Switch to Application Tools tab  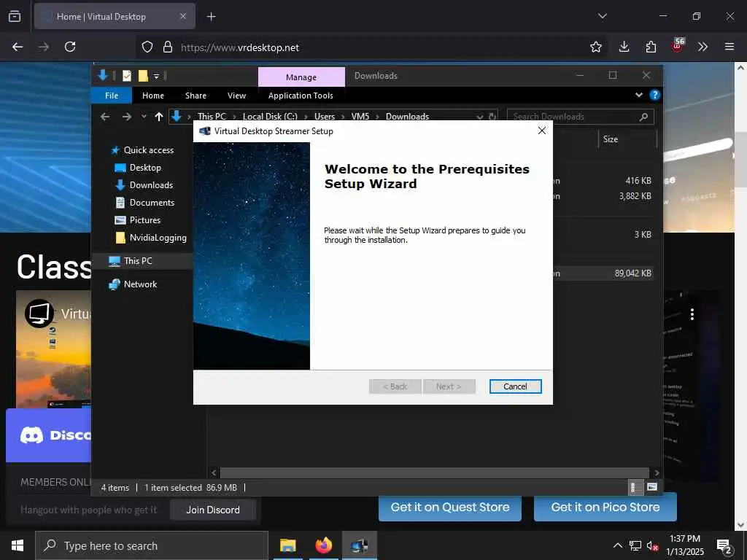point(301,96)
